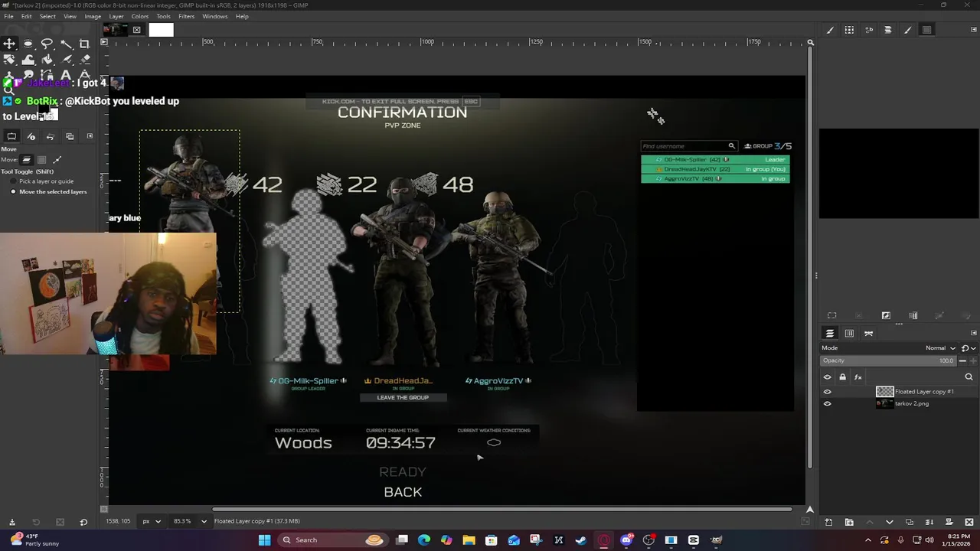Set Move mode to selection
This screenshot has width=980, height=551.
tap(41, 160)
